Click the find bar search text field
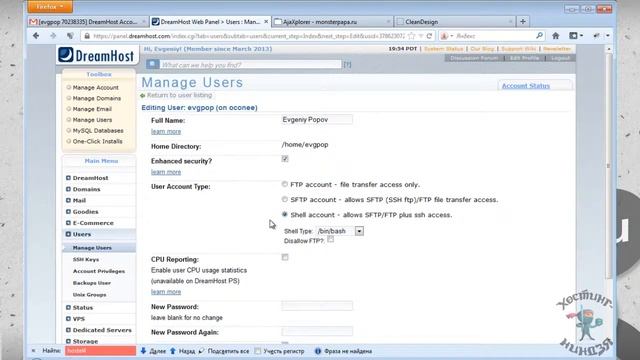Viewport: 640px width, 360px height. (x=100, y=351)
